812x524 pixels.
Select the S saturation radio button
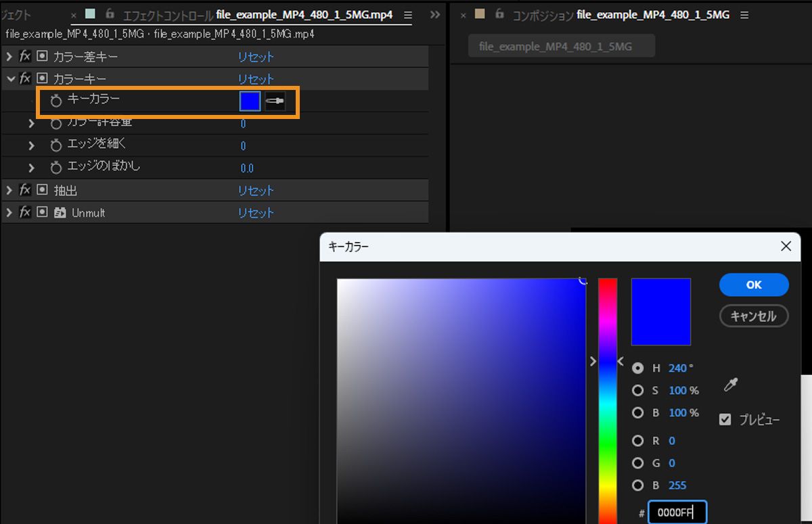tap(637, 390)
